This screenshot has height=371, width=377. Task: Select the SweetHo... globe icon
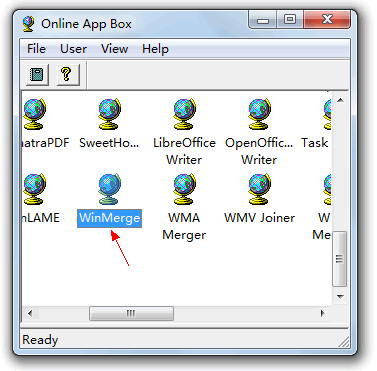pos(109,114)
